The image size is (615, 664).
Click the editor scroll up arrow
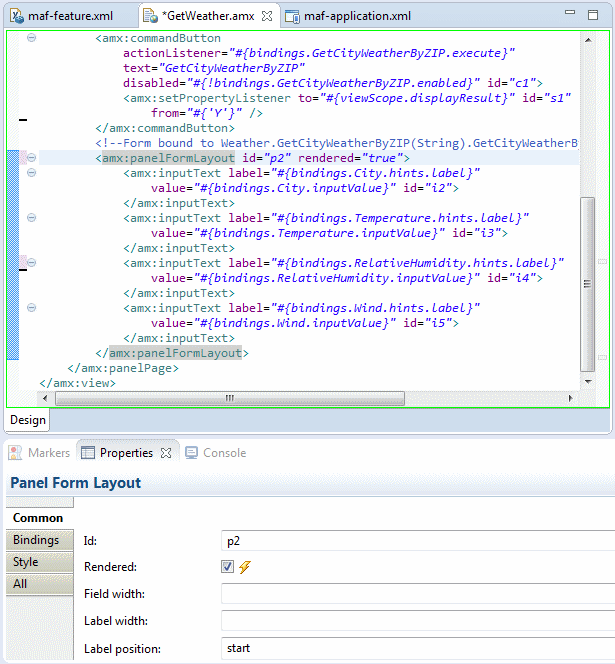click(x=588, y=40)
